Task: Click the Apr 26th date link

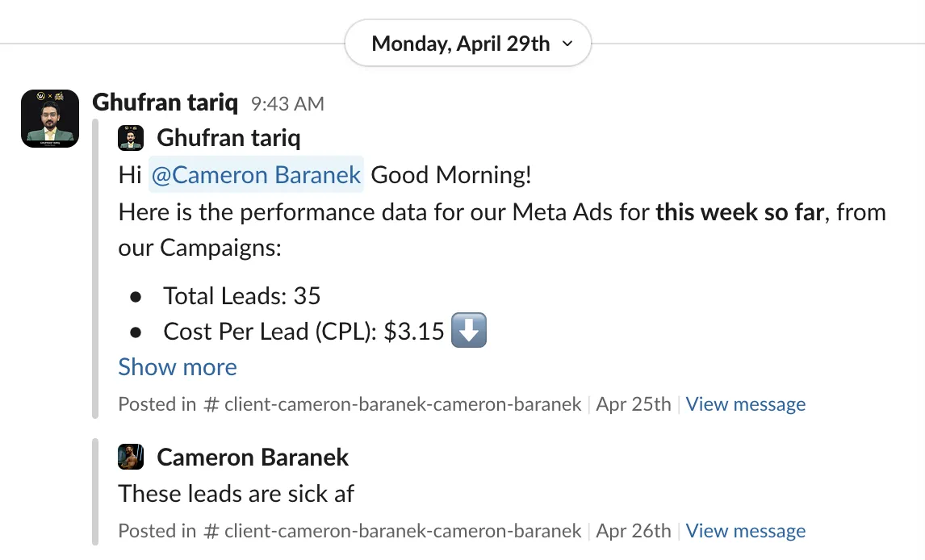Action: tap(634, 530)
